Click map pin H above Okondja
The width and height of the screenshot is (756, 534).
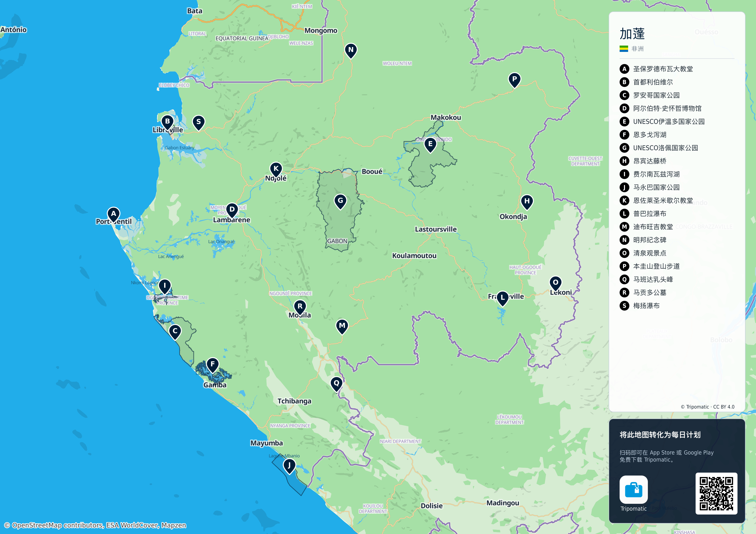527,202
